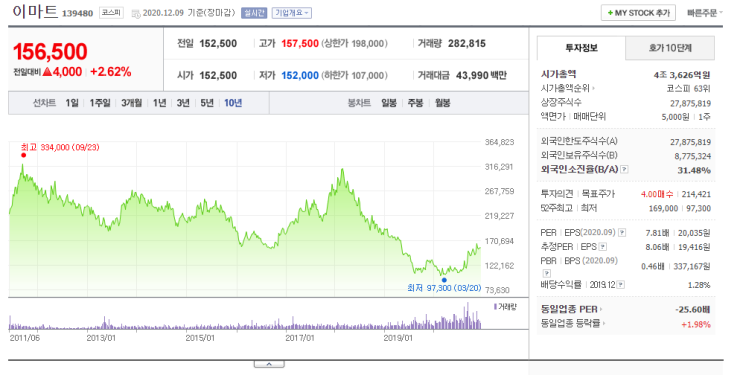Screen dimensions: 743x375
Task: Select the 3개월 line chart period
Action: (131, 103)
